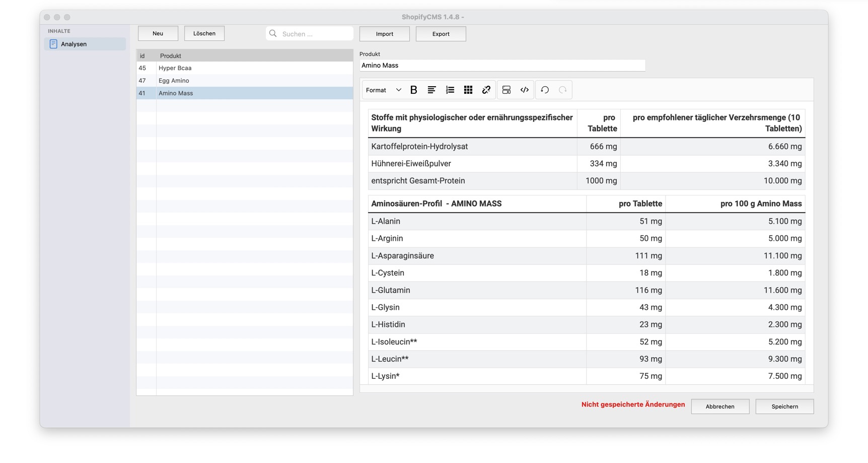This screenshot has height=463, width=868.
Task: Click the L-Glutamin cell
Action: coord(477,290)
